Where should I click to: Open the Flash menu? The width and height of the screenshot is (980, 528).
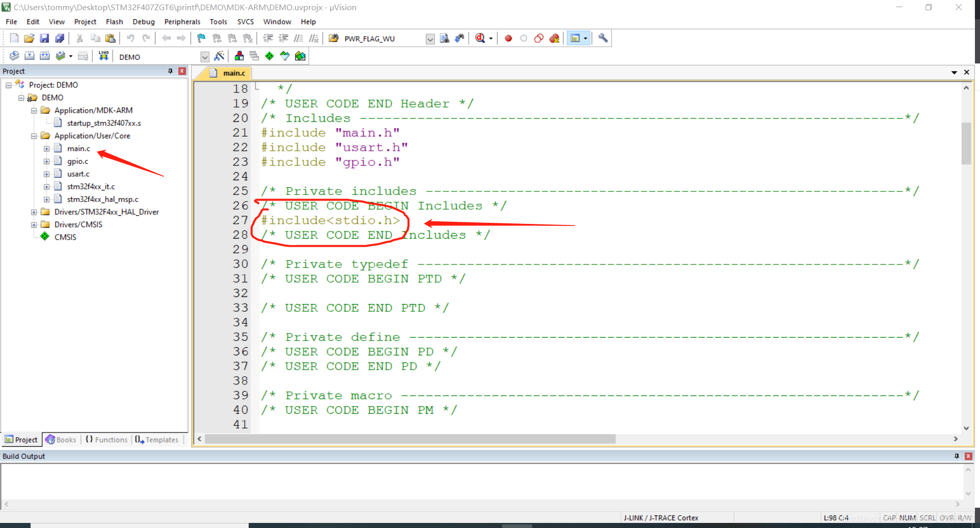(114, 22)
